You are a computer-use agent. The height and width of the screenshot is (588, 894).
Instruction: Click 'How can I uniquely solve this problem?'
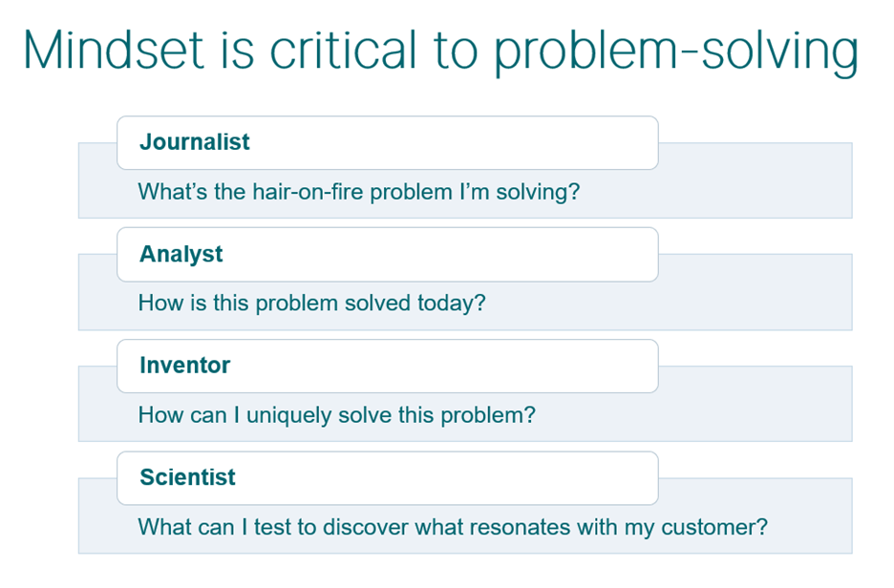click(x=336, y=415)
